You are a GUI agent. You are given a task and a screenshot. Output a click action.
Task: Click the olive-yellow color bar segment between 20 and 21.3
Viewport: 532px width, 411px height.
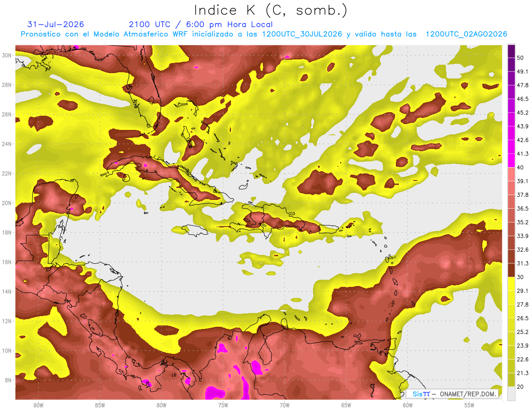coord(511,380)
